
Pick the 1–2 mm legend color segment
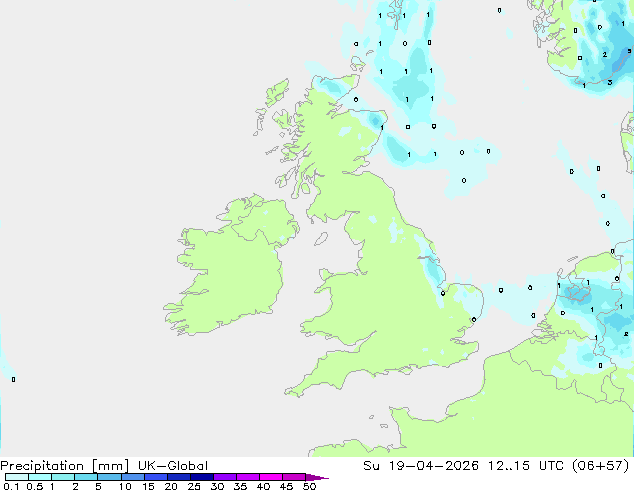pyautogui.click(x=63, y=477)
